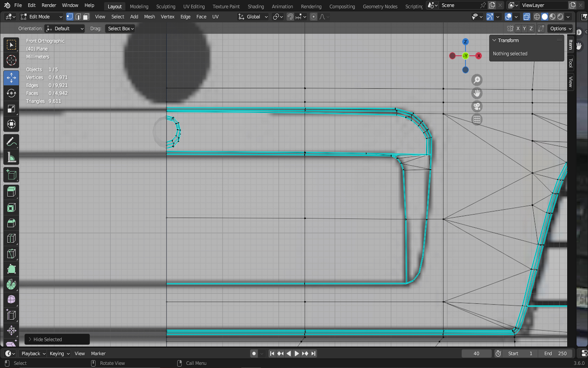Expand the Keying dropdown in timeline
This screenshot has width=588, height=368.
click(x=60, y=354)
